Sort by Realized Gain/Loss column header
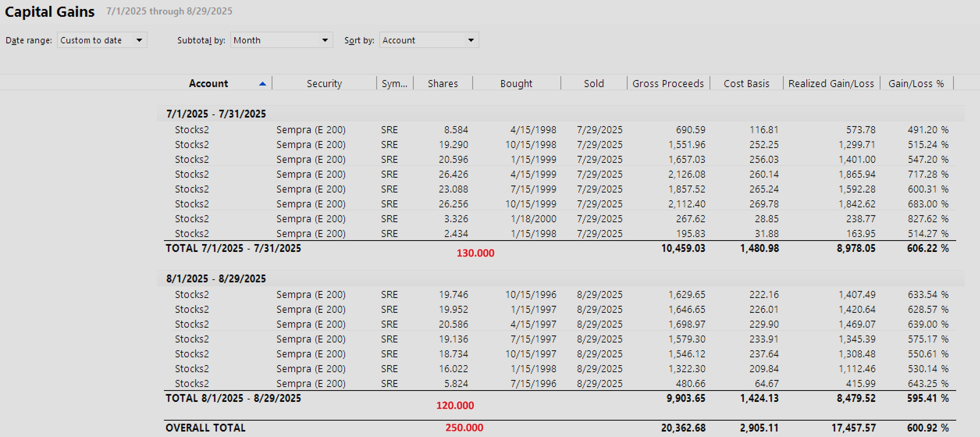This screenshot has height=437, width=980. tap(831, 84)
